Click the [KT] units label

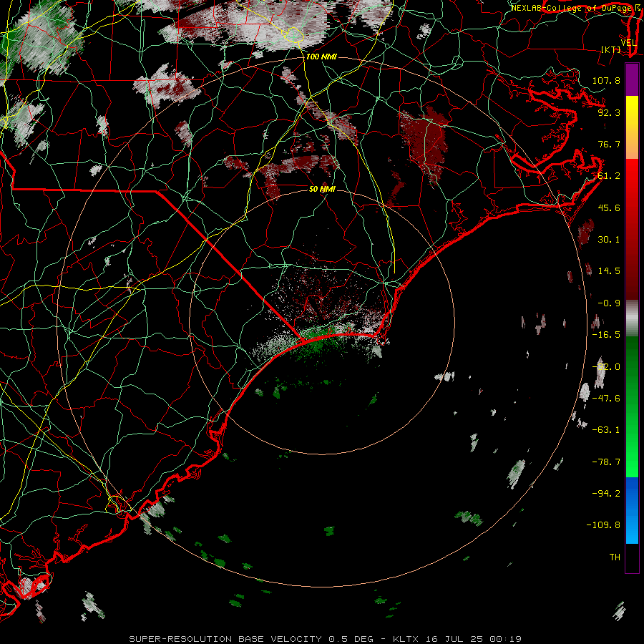pos(611,50)
